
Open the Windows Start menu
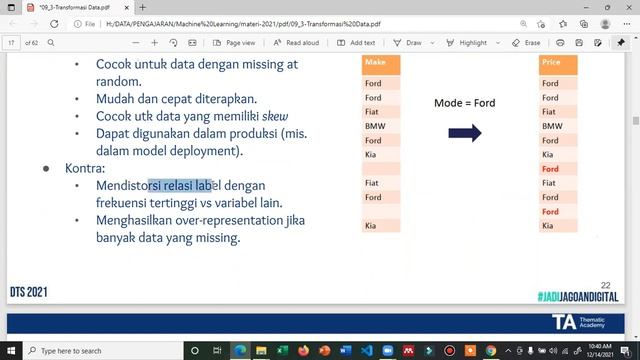11,351
